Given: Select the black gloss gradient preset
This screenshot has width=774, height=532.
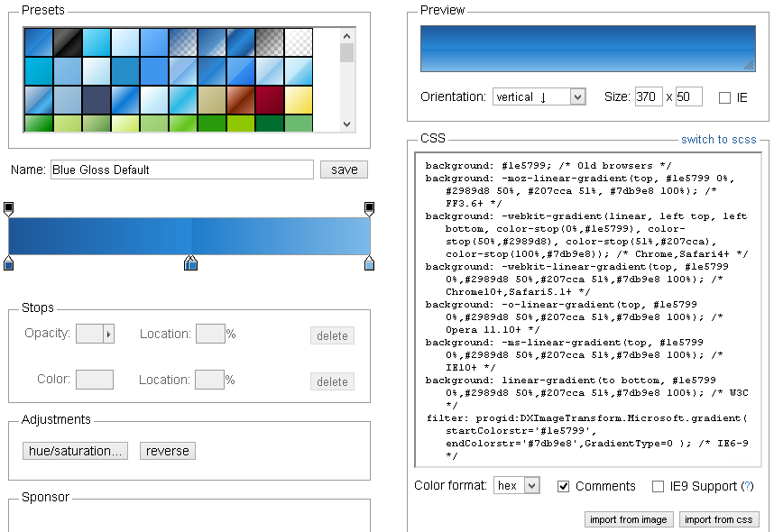Looking at the screenshot, I should click(x=68, y=42).
